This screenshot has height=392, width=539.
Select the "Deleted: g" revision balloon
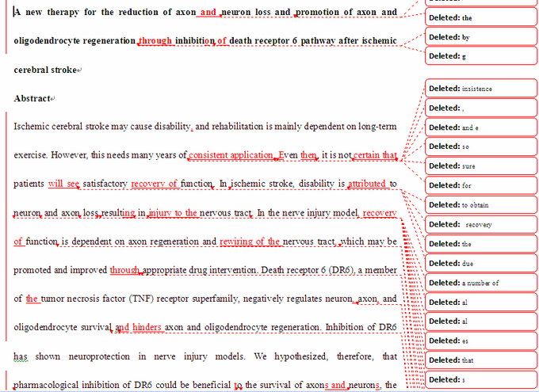pyautogui.click(x=479, y=56)
